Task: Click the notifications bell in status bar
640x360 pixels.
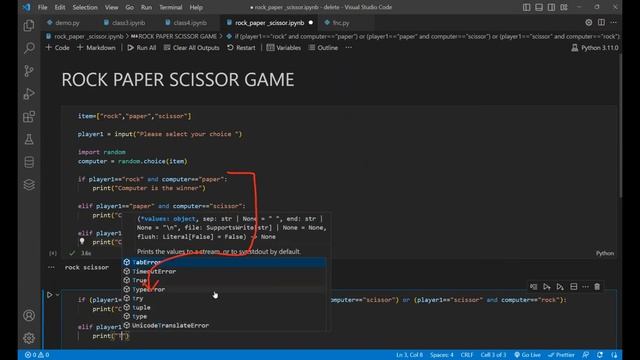Action: pyautogui.click(x=614, y=355)
